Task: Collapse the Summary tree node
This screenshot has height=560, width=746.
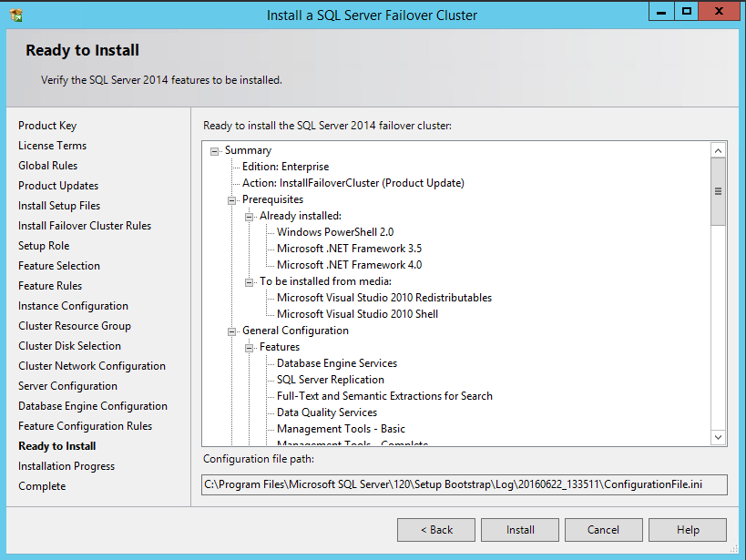Action: point(215,151)
